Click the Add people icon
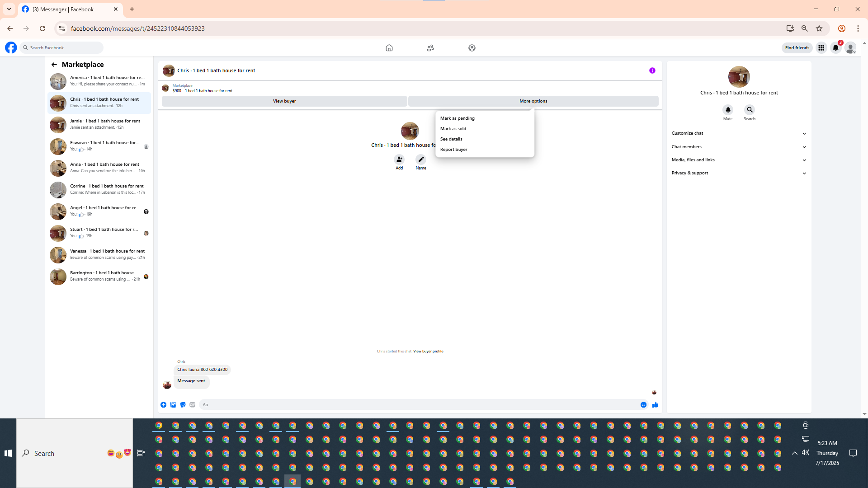This screenshot has width=868, height=488. 399,160
